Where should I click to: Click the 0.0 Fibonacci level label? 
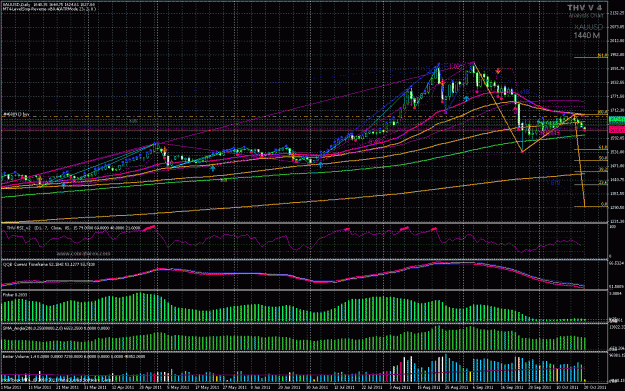604,204
